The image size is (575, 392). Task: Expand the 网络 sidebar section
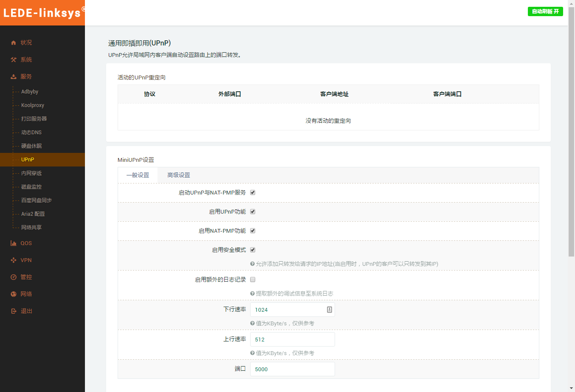(x=26, y=294)
